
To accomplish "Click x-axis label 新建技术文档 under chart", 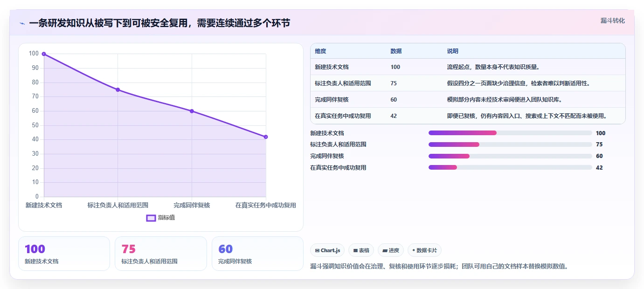I will tap(44, 205).
